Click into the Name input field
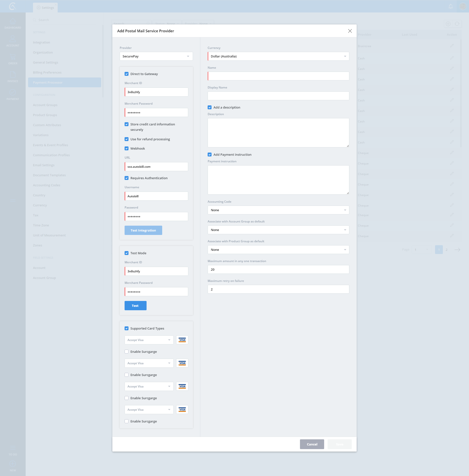 (x=278, y=76)
